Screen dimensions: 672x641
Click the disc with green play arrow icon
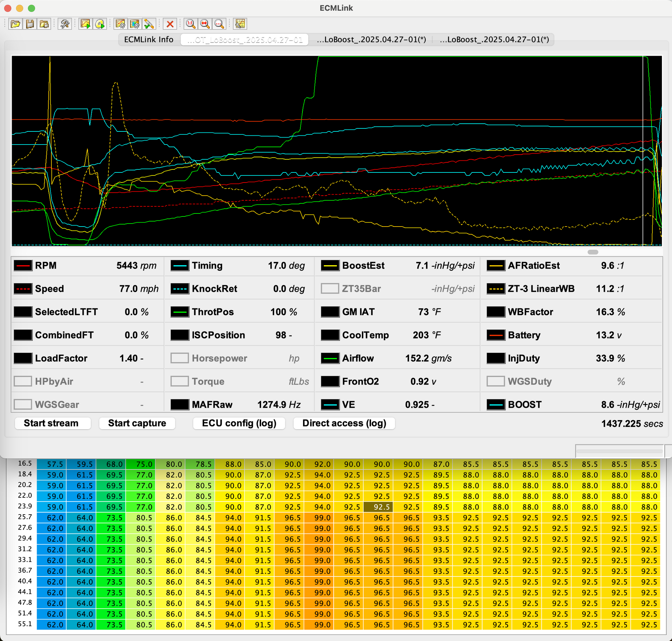pyautogui.click(x=100, y=24)
